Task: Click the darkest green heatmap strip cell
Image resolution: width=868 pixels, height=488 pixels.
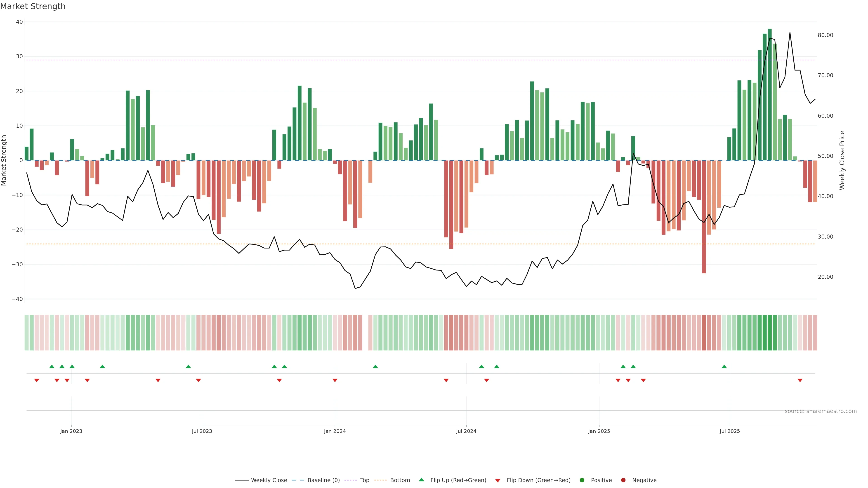Action: click(770, 332)
